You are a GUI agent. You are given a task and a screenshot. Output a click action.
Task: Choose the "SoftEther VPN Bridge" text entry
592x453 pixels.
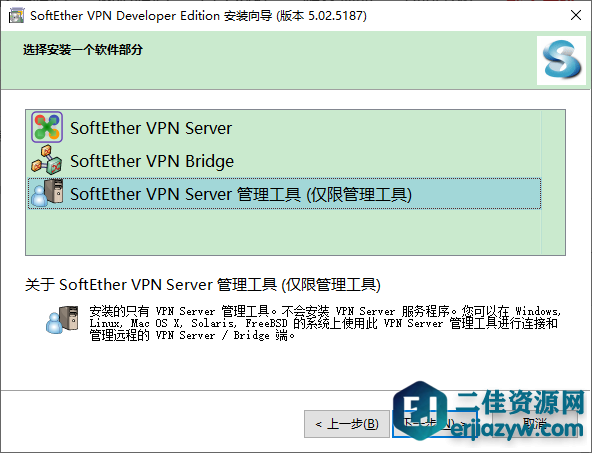tap(152, 161)
